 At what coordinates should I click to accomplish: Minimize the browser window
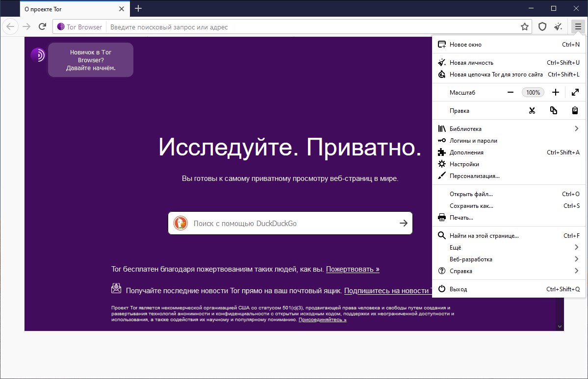click(x=531, y=8)
